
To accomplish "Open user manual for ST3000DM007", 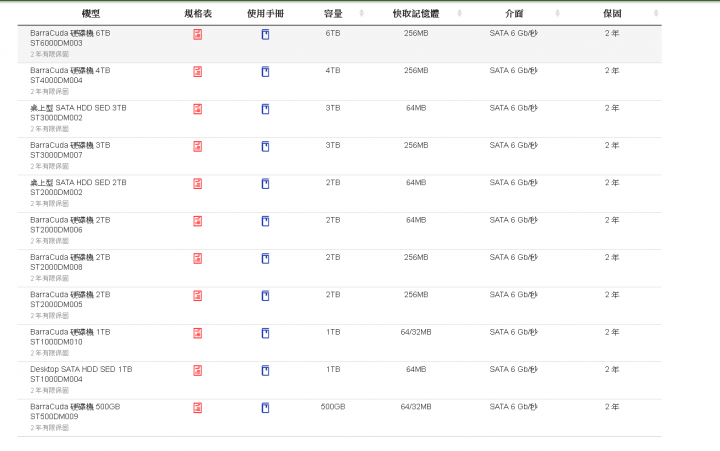I will click(265, 147).
